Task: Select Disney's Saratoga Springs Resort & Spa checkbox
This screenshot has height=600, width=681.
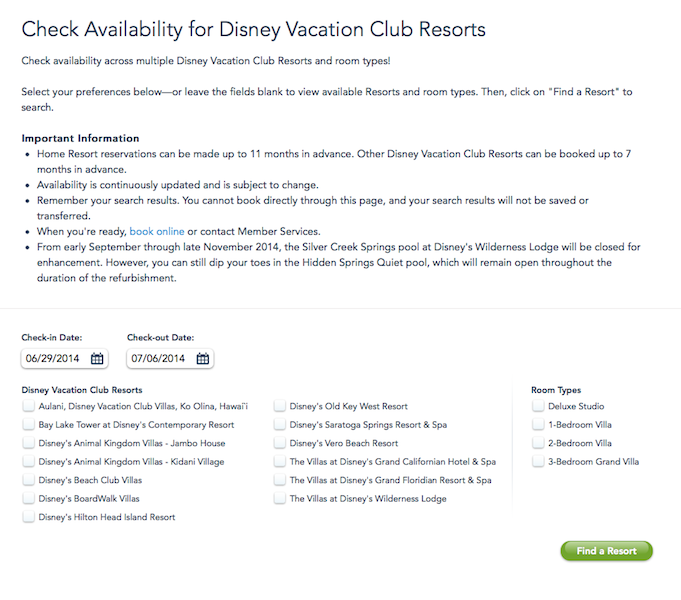Action: click(280, 424)
